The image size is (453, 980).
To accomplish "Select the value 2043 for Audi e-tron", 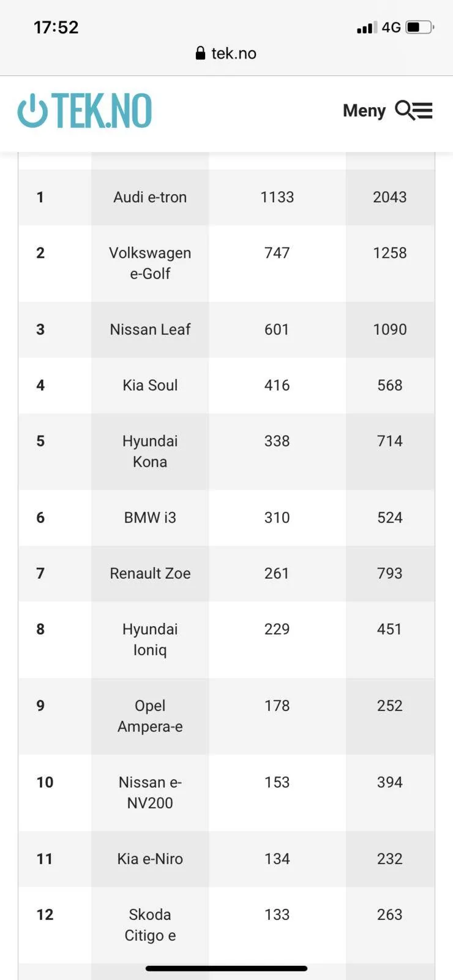I will [390, 197].
